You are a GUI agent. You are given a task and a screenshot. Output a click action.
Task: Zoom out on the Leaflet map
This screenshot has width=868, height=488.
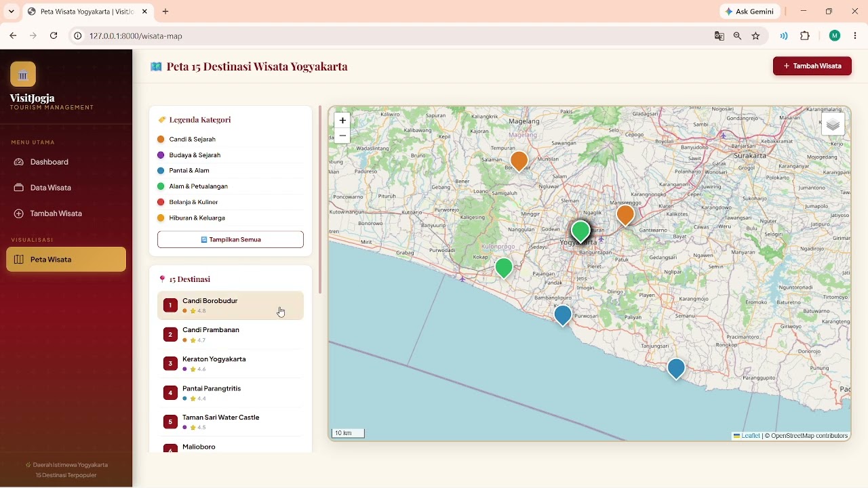point(342,136)
